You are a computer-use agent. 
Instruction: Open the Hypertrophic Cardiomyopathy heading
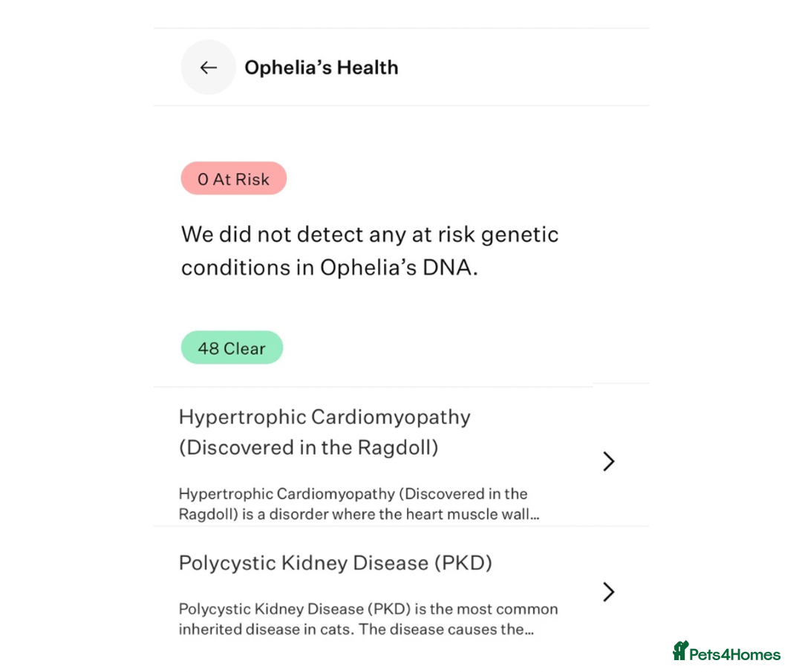325,417
